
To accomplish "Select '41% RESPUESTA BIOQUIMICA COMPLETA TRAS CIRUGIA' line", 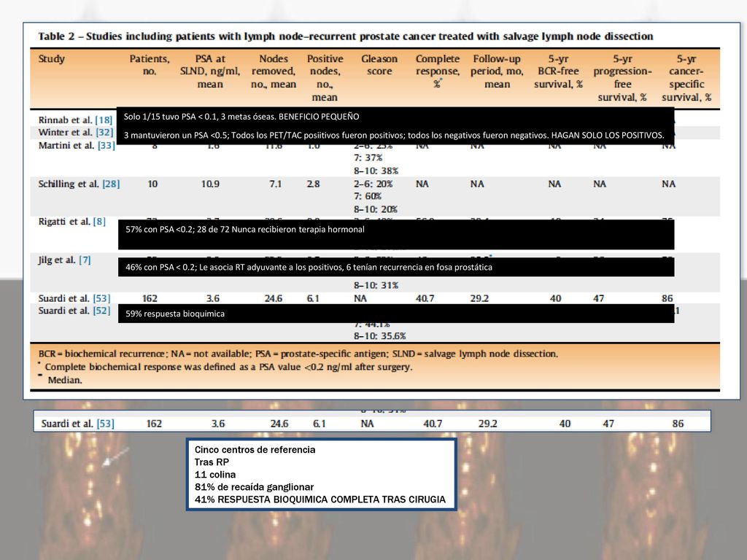I will point(320,499).
